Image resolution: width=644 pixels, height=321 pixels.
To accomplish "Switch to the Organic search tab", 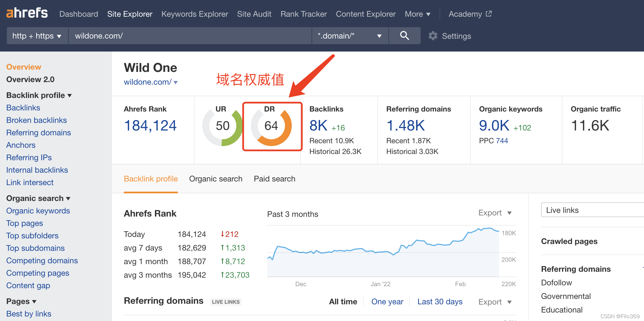I will click(x=216, y=179).
